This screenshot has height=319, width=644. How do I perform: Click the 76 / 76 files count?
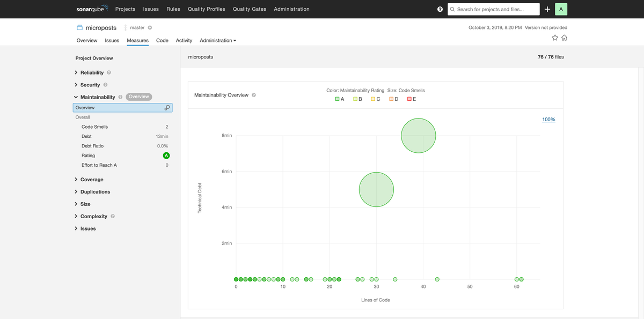(x=551, y=56)
